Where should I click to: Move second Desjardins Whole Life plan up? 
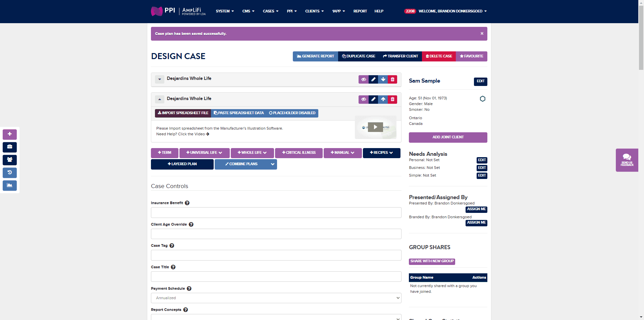(x=383, y=99)
